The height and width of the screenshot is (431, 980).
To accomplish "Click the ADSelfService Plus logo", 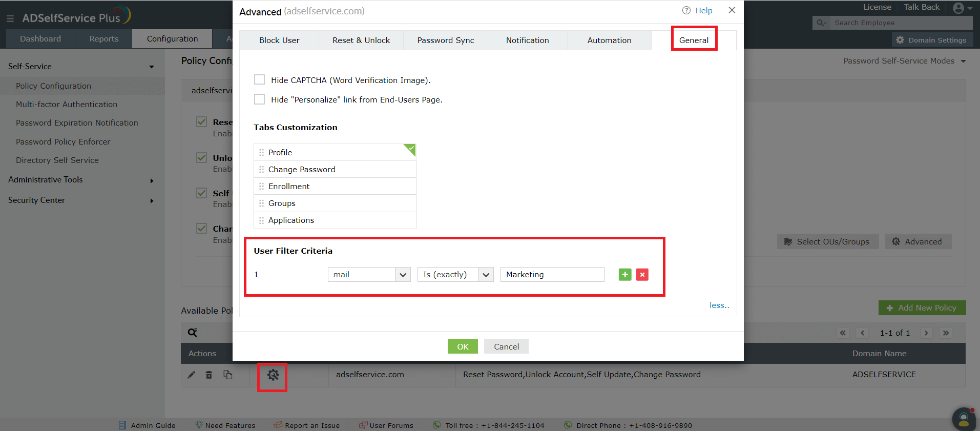I will [x=76, y=16].
